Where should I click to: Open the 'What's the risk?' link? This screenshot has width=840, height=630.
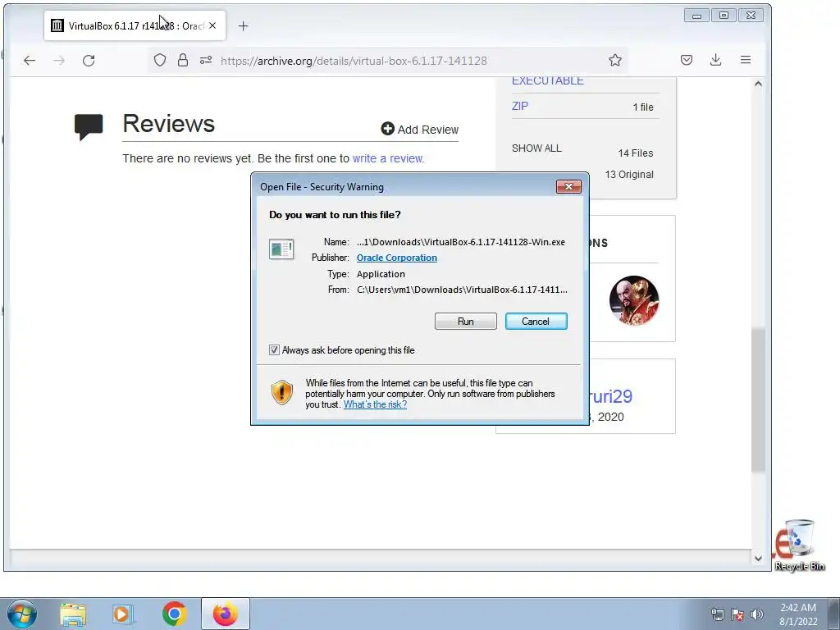coord(375,404)
